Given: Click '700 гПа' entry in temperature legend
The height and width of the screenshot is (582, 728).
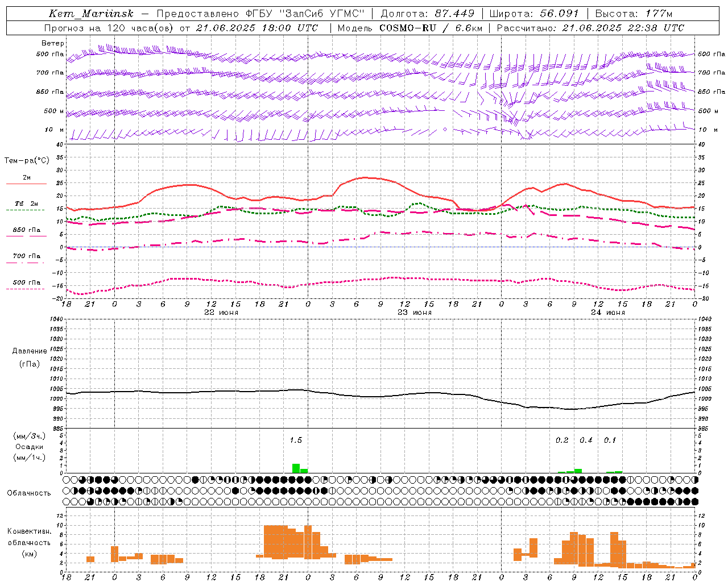Looking at the screenshot, I should (27, 256).
